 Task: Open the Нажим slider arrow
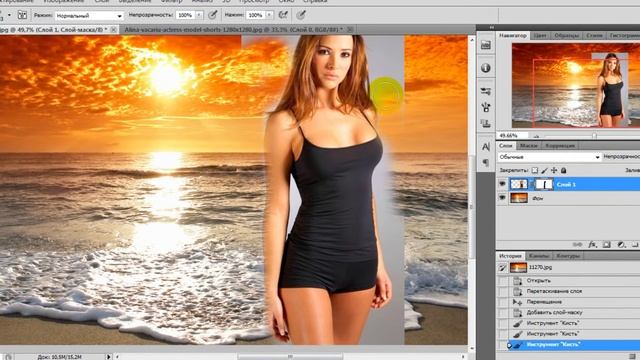269,15
